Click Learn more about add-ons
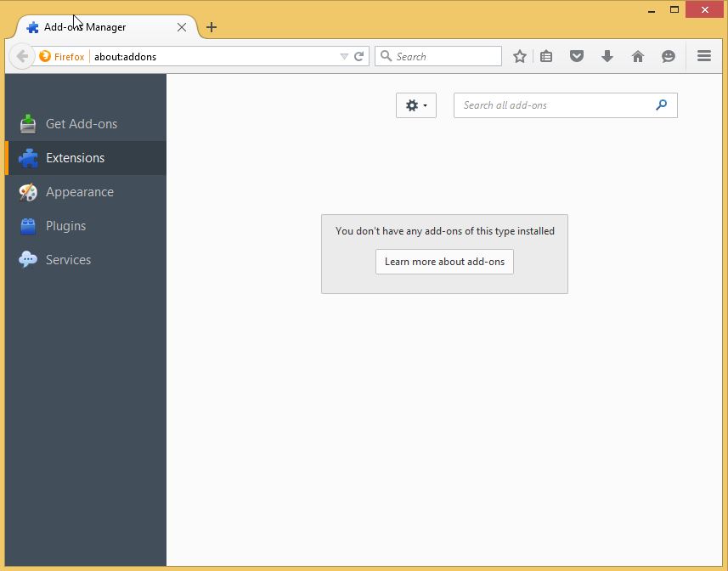728x571 pixels. coord(444,262)
